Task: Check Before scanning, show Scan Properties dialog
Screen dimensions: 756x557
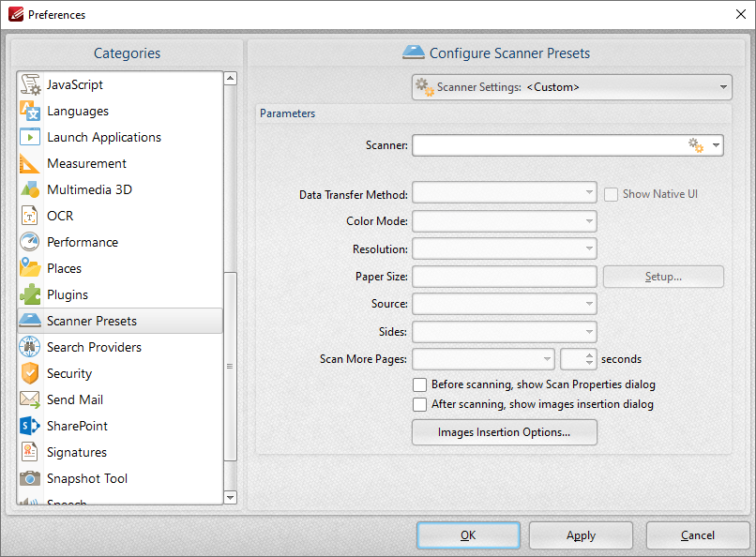Action: coord(419,385)
